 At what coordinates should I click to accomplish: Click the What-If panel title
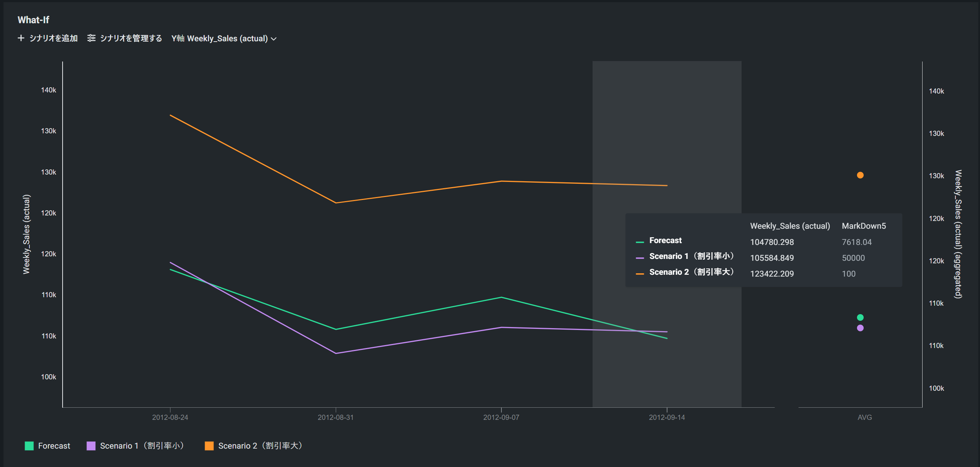(x=34, y=20)
